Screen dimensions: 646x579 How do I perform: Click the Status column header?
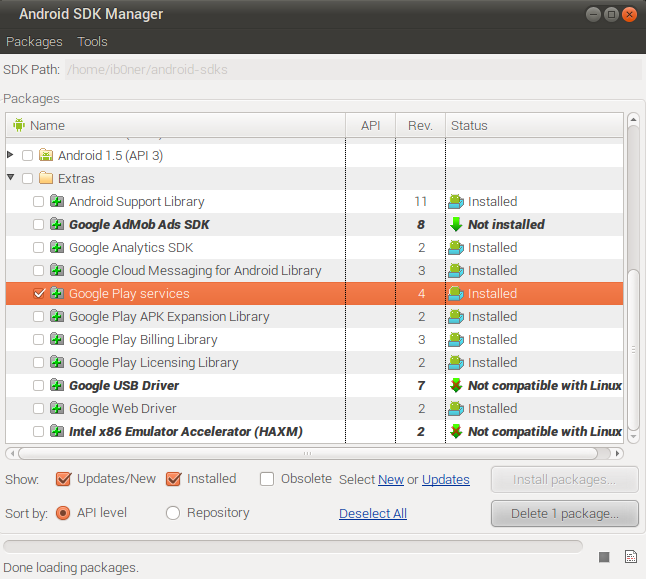(534, 125)
